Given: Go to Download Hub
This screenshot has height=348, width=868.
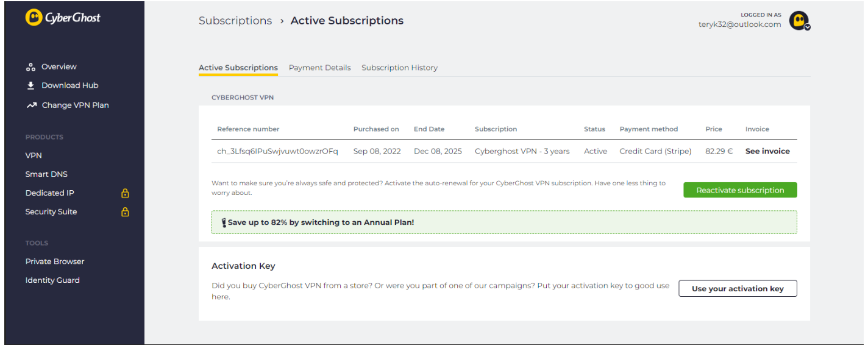Looking at the screenshot, I should tap(69, 85).
